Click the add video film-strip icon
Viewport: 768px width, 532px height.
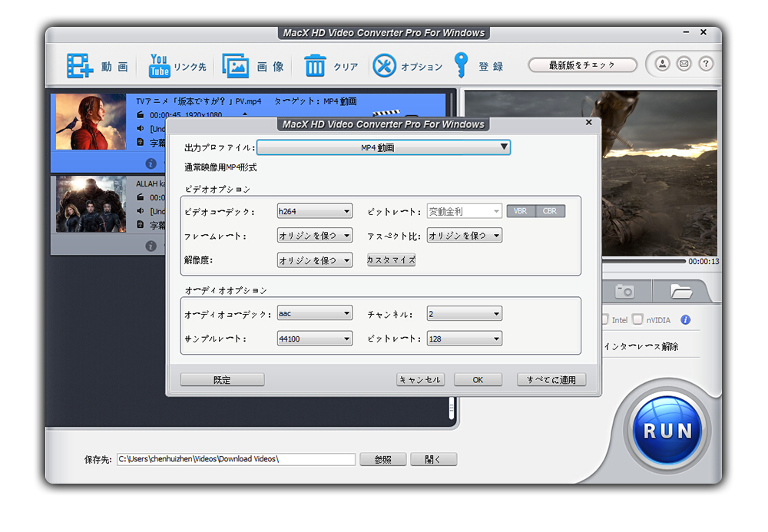80,65
